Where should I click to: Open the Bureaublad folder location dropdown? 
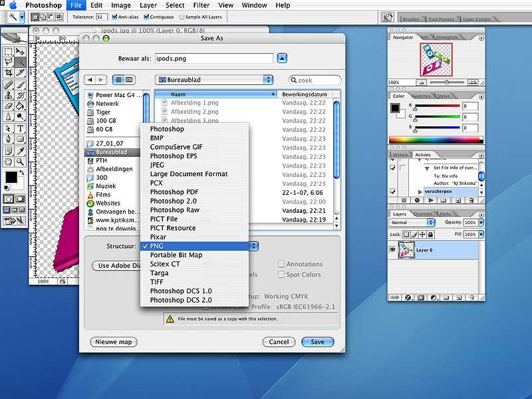pyautogui.click(x=214, y=80)
